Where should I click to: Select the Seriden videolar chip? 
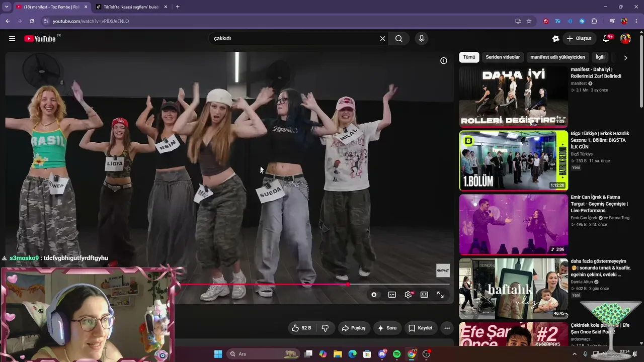[503, 57]
